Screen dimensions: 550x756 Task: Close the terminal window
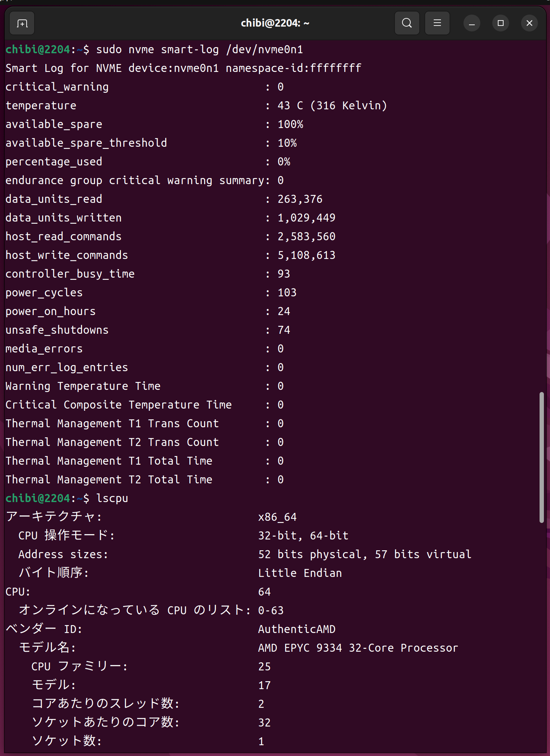529,23
